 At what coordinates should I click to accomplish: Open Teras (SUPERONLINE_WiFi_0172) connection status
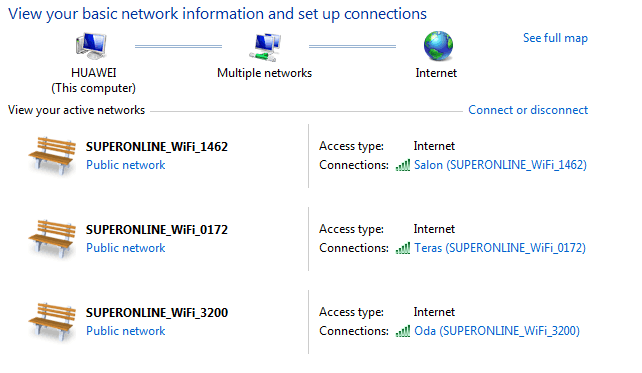pos(500,248)
